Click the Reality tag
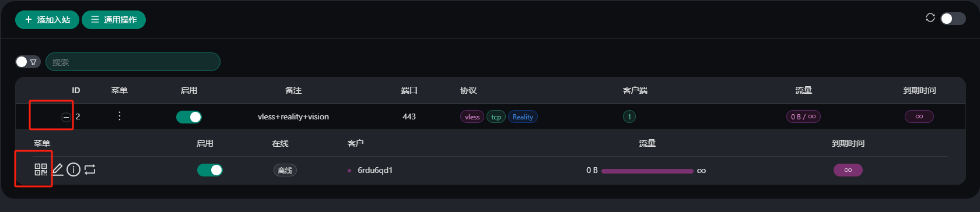Image resolution: width=980 pixels, height=212 pixels. coord(523,116)
